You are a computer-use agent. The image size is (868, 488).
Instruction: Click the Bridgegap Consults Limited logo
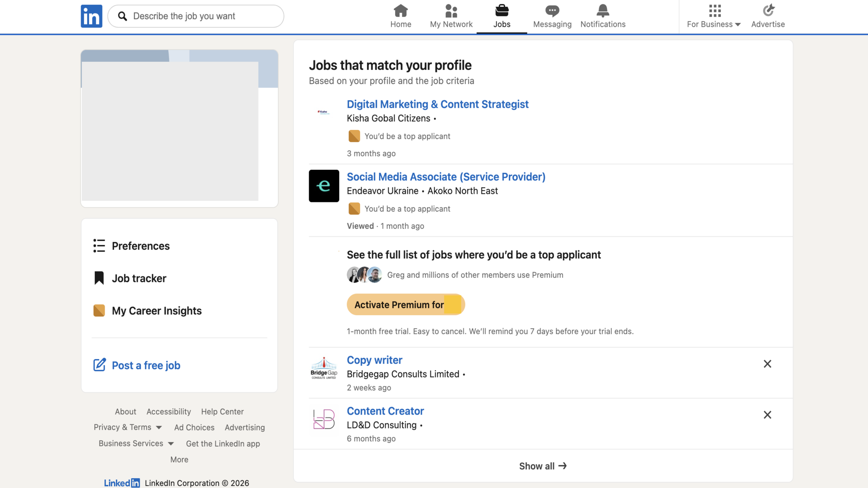pyautogui.click(x=323, y=368)
